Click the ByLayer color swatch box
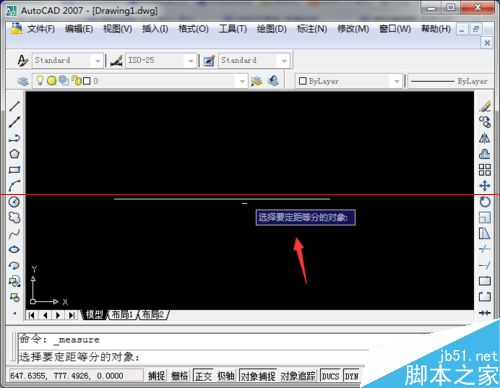500x388 pixels. [303, 81]
